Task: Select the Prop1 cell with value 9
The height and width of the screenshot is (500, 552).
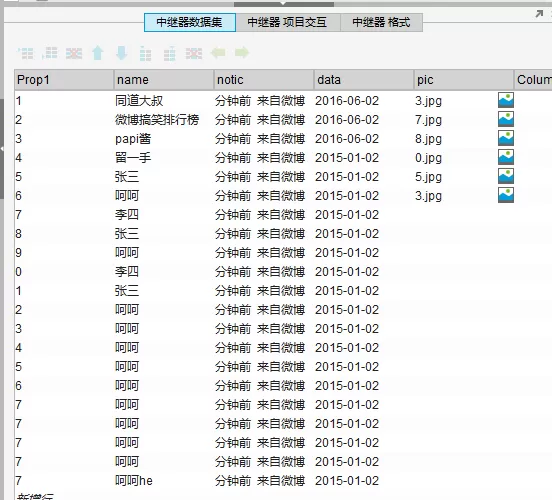Action: pos(64,253)
